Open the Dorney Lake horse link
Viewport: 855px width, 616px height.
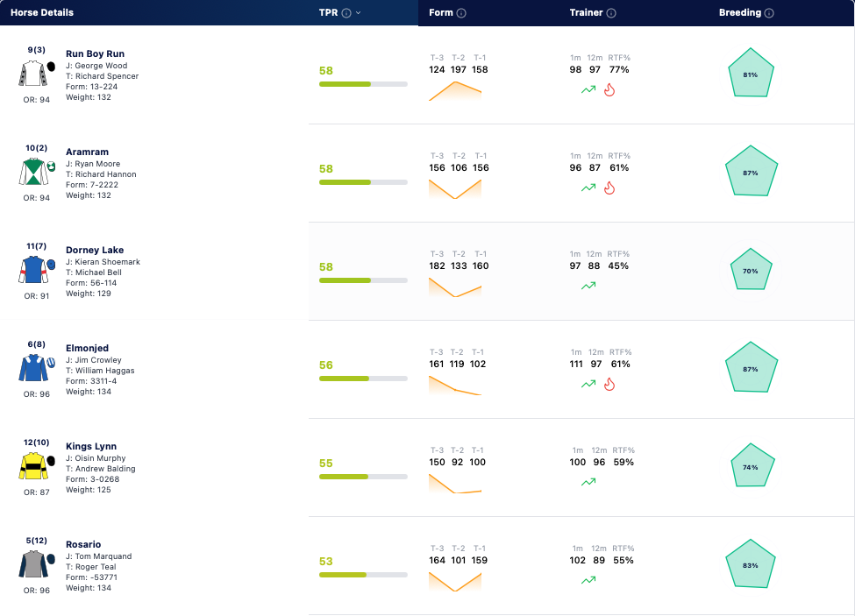tap(95, 250)
